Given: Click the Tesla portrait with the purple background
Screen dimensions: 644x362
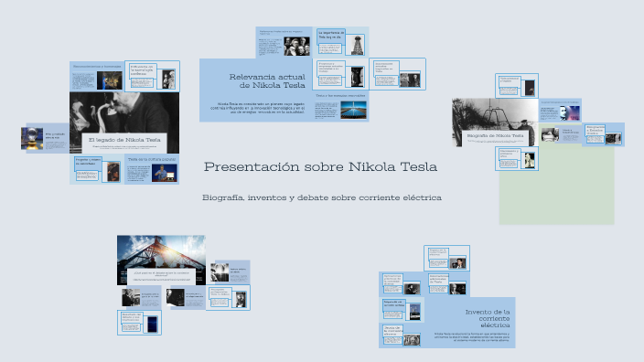Looking at the screenshot, I should (569, 112).
